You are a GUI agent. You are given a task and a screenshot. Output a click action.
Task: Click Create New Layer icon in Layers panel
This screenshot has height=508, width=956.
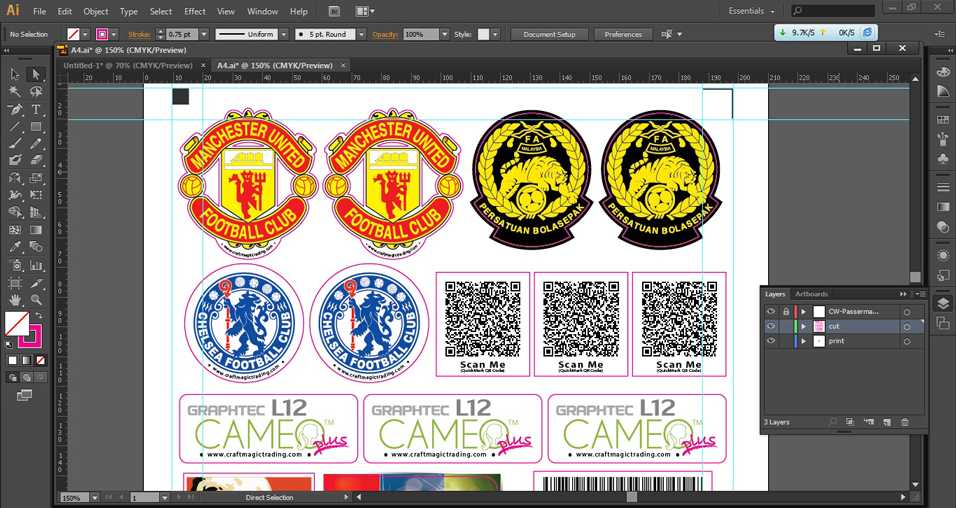(887, 421)
